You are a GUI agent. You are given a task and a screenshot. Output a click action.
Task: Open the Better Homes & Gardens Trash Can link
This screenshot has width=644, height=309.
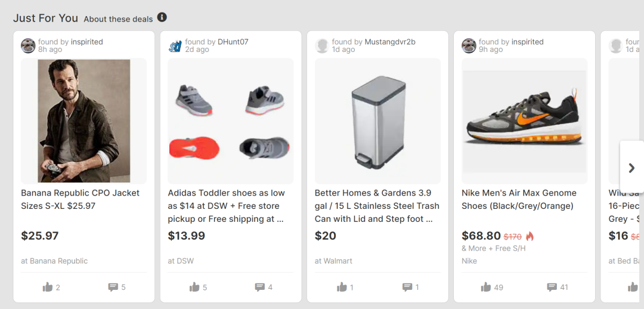[377, 206]
